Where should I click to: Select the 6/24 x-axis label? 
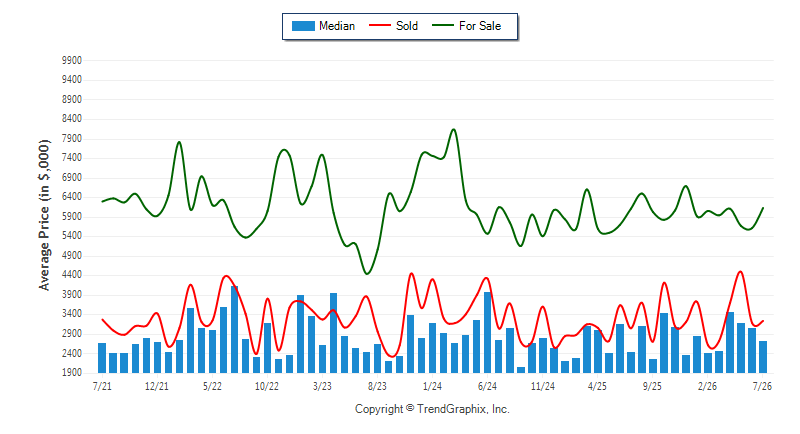click(x=487, y=386)
